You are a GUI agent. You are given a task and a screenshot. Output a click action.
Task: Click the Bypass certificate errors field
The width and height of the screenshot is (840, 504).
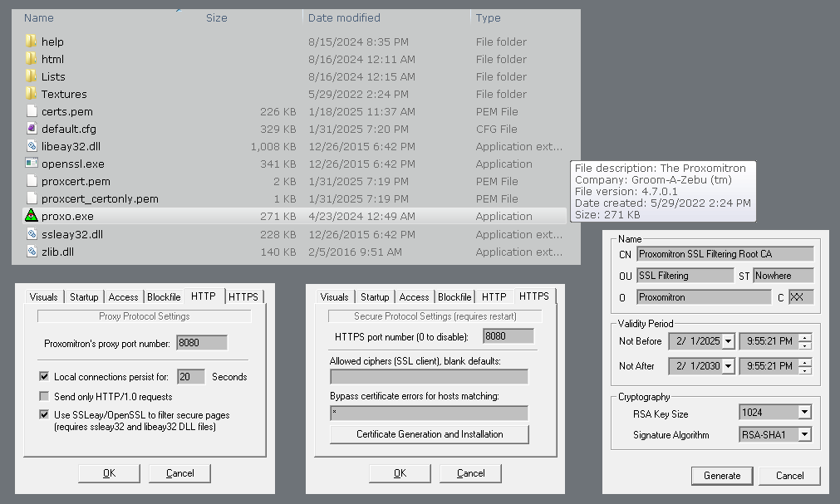click(429, 413)
